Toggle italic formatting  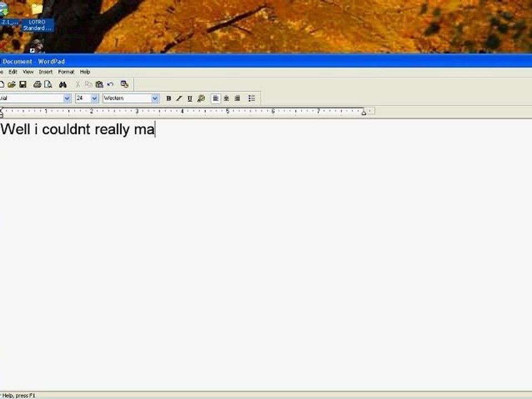[x=179, y=99]
